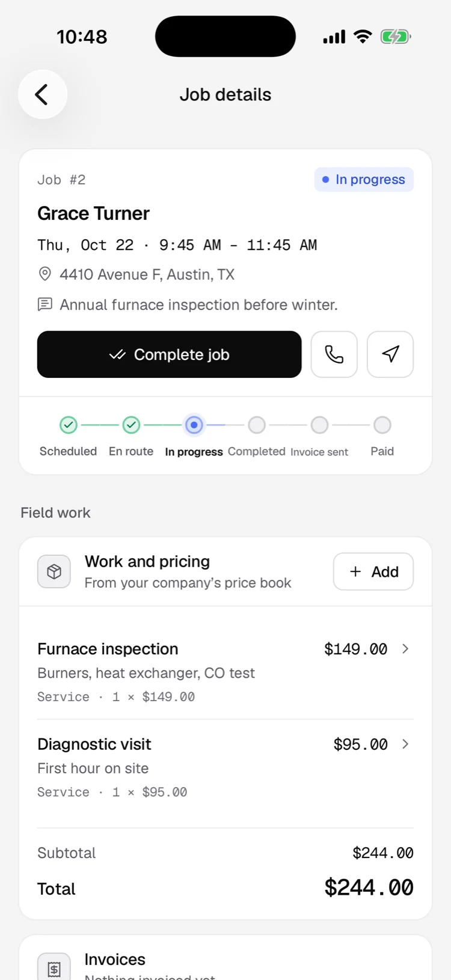Tap Burners, heat exchanger, CO test description

146,673
